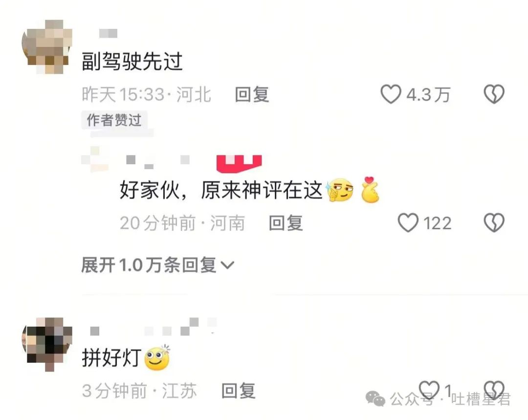Image resolution: width=528 pixels, height=420 pixels.
Task: Dislike the 拼好灯 comment broken heart
Action: [494, 390]
